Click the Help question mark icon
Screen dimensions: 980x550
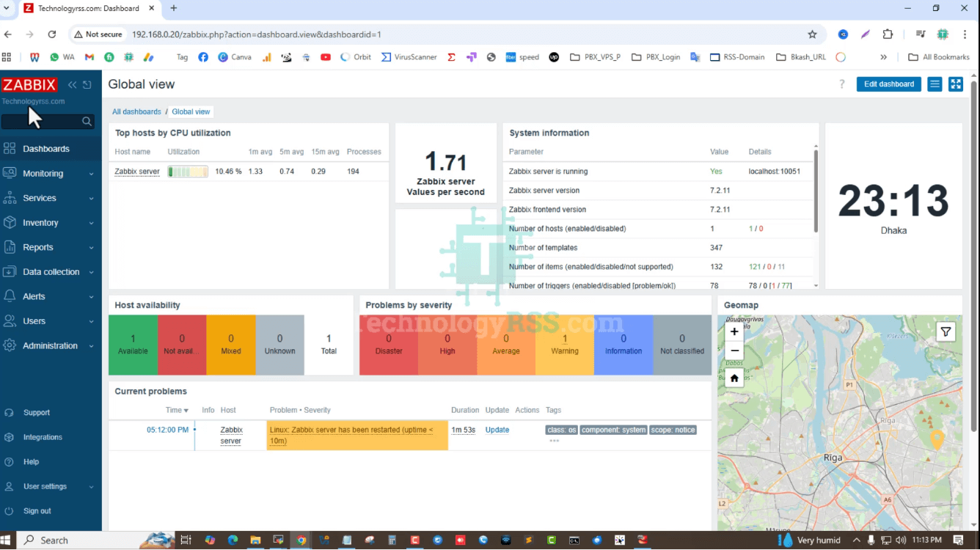(841, 84)
